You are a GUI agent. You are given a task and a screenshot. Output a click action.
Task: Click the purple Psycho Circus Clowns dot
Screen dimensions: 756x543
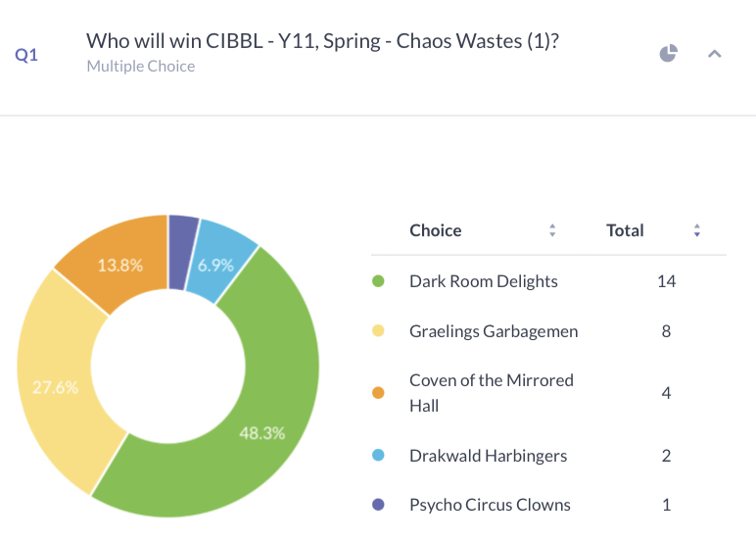(378, 505)
